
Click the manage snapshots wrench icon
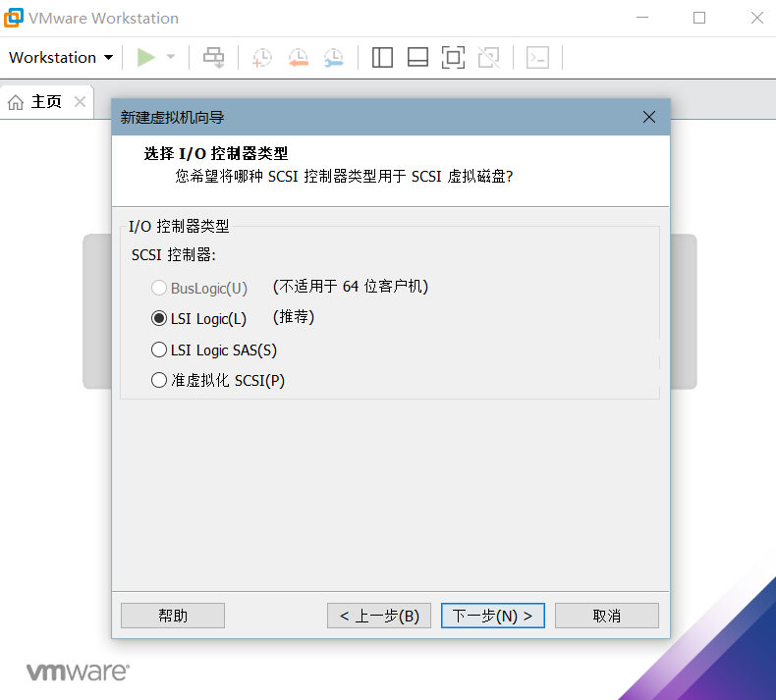[334, 57]
